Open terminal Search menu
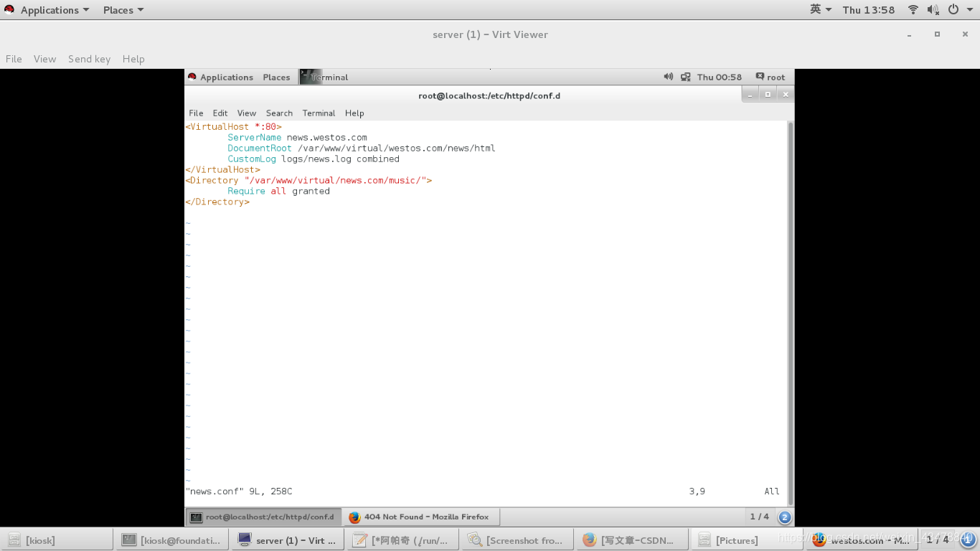The image size is (980, 551). pyautogui.click(x=279, y=113)
